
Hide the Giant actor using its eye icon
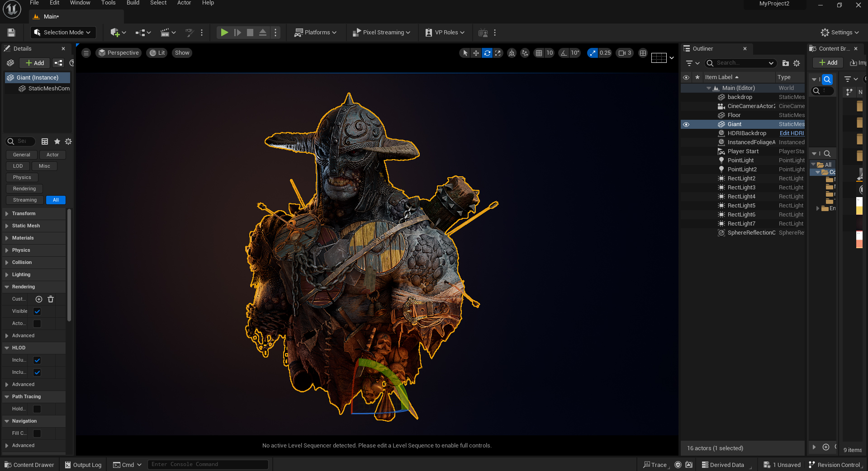coord(686,124)
